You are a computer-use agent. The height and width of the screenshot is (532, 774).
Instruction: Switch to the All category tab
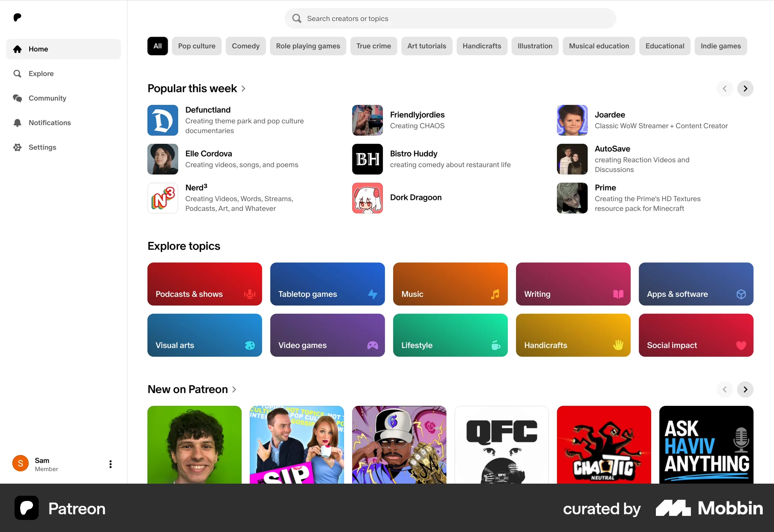(157, 46)
